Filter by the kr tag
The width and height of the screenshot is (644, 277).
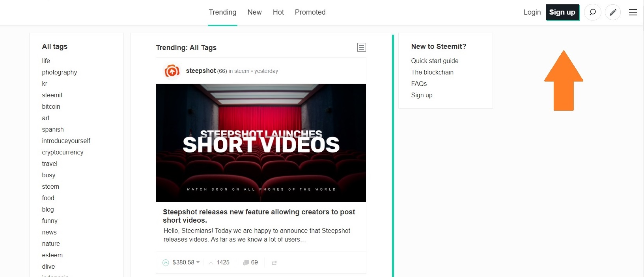(x=45, y=84)
